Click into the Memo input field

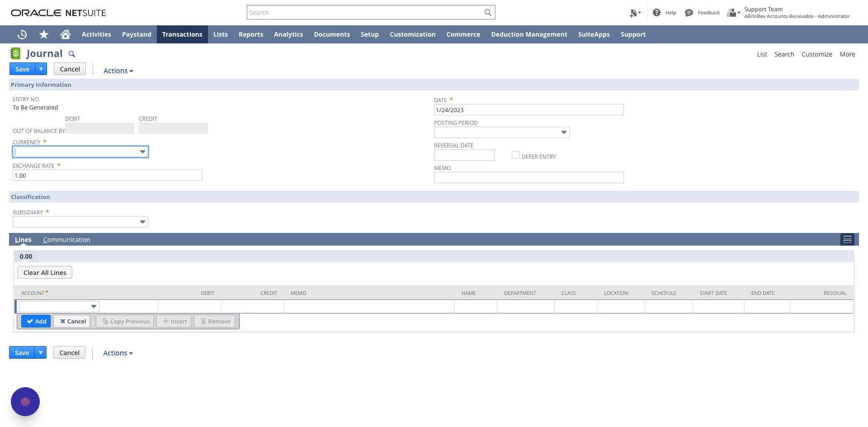[528, 178]
